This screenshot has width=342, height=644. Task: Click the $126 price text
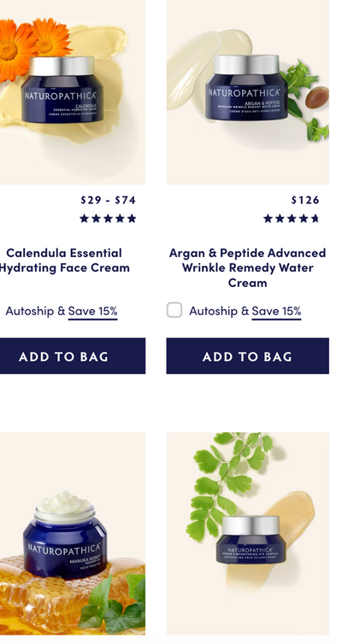305,200
